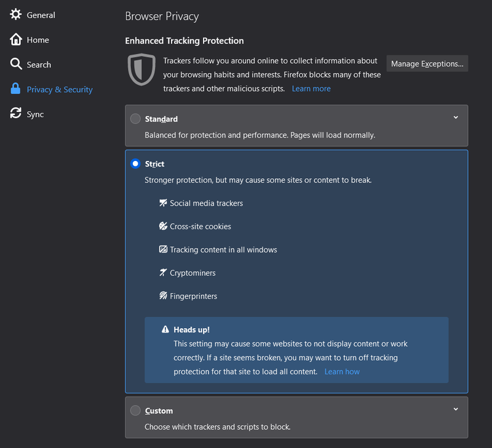This screenshot has height=448, width=492.
Task: Click the Enhanced Tracking Protection shield icon
Action: 141,69
